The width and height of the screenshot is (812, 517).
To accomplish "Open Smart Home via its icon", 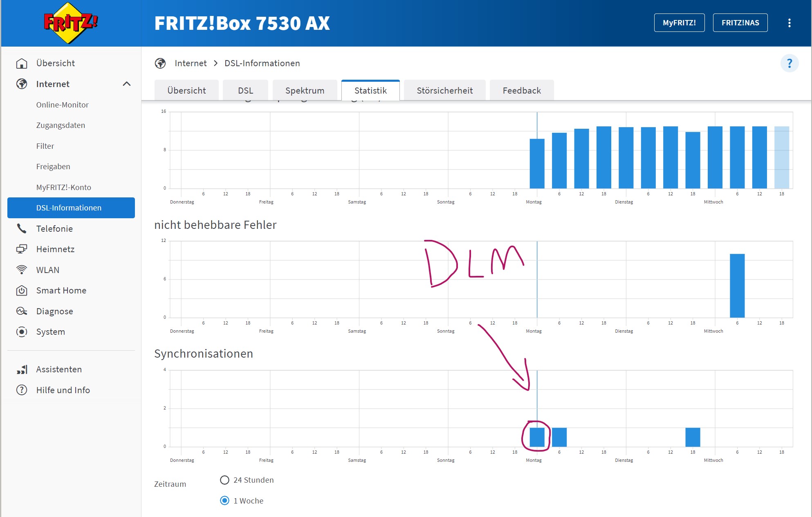I will [22, 291].
